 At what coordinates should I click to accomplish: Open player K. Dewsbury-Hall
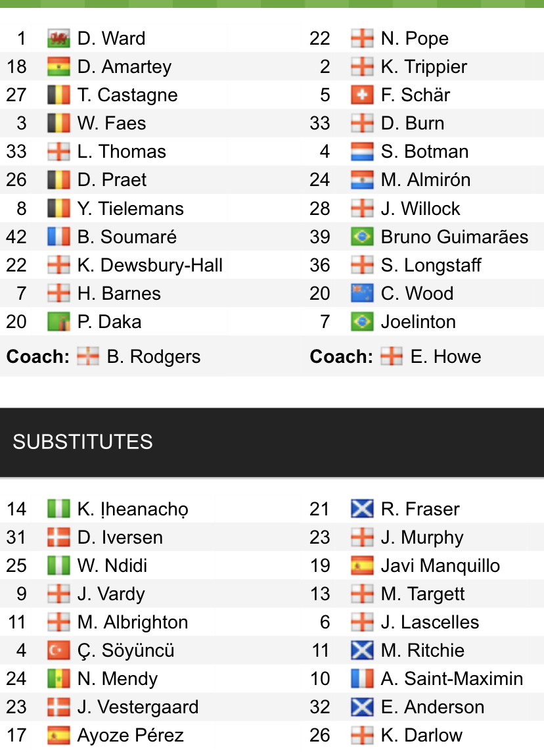149,265
